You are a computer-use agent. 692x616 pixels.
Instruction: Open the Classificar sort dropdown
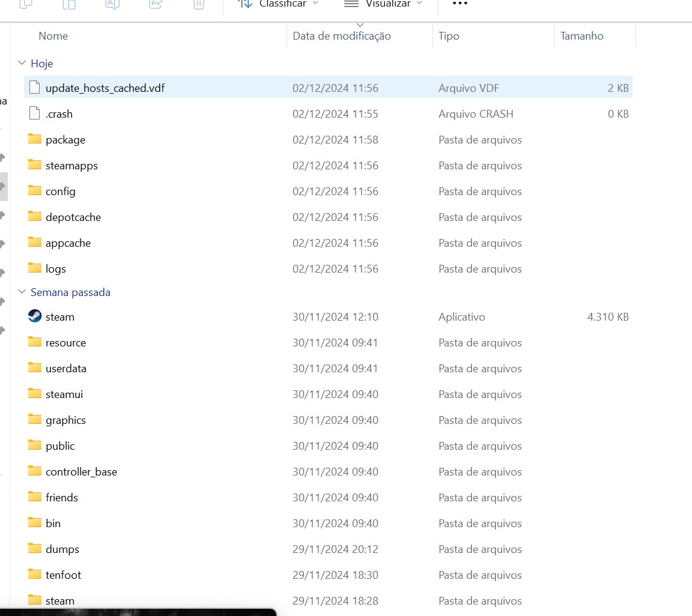[x=279, y=4]
